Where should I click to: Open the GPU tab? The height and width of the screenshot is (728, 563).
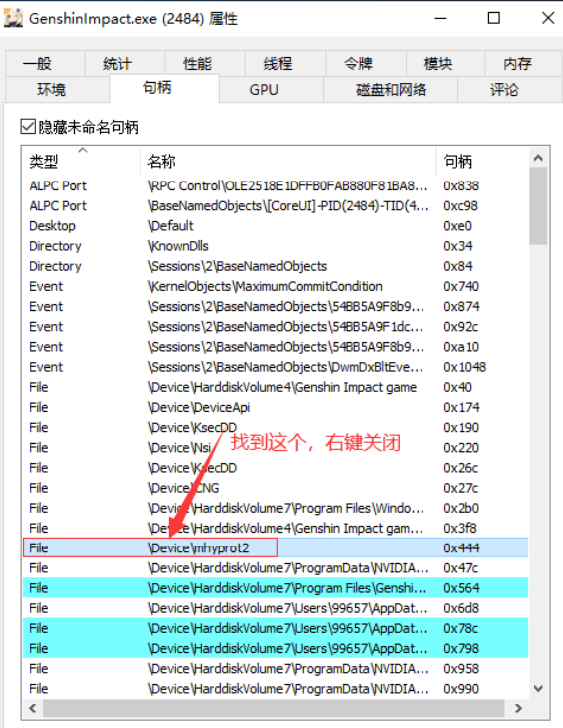coord(271,89)
